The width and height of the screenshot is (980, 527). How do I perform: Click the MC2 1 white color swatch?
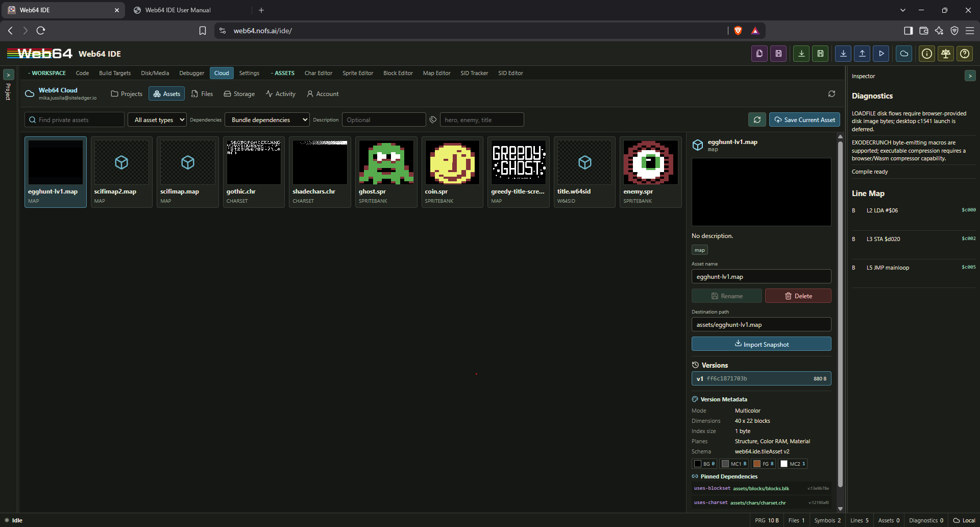(x=793, y=464)
